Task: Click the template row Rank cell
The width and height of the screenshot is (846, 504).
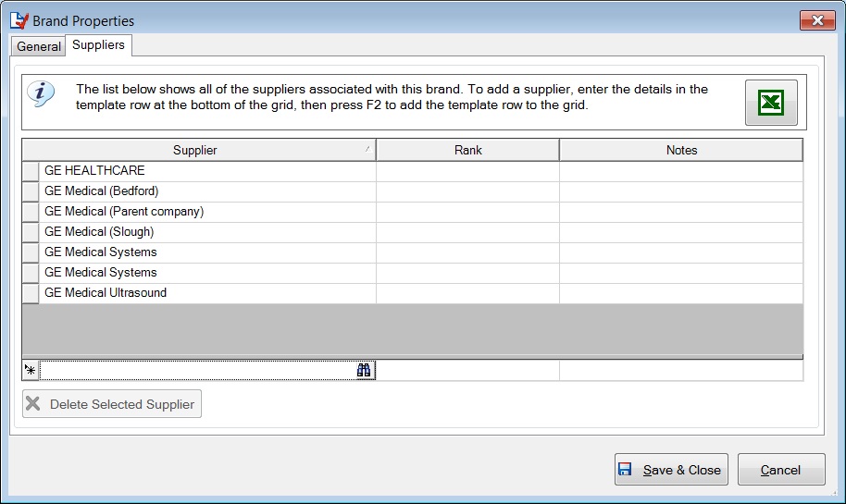Action: (467, 370)
